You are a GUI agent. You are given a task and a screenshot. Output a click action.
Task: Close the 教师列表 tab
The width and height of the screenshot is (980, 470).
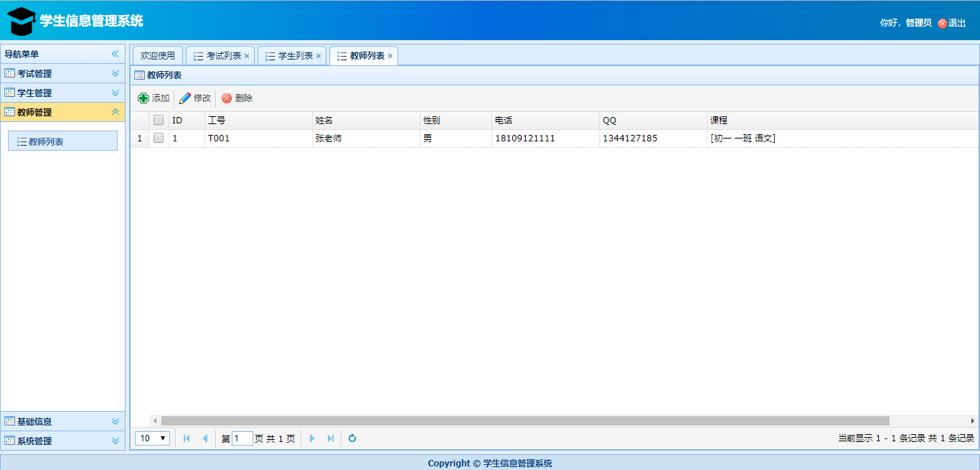(x=390, y=56)
